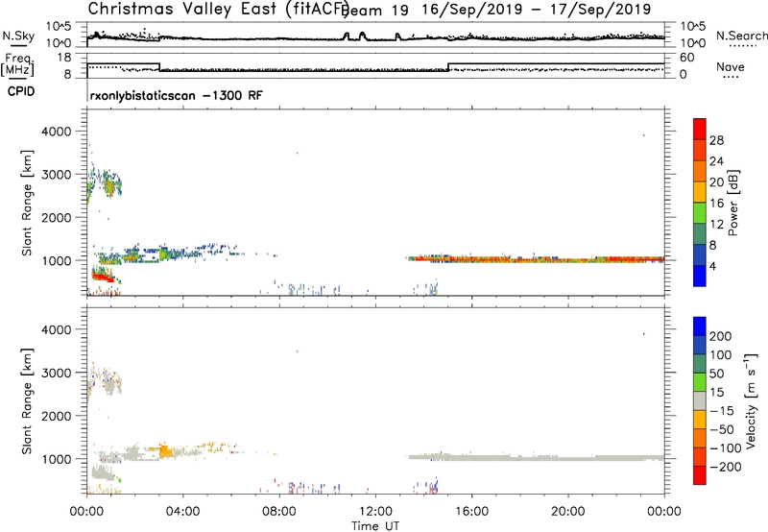Click the '08:00' time axis tick label
The height and width of the screenshot is (532, 768).
click(279, 512)
